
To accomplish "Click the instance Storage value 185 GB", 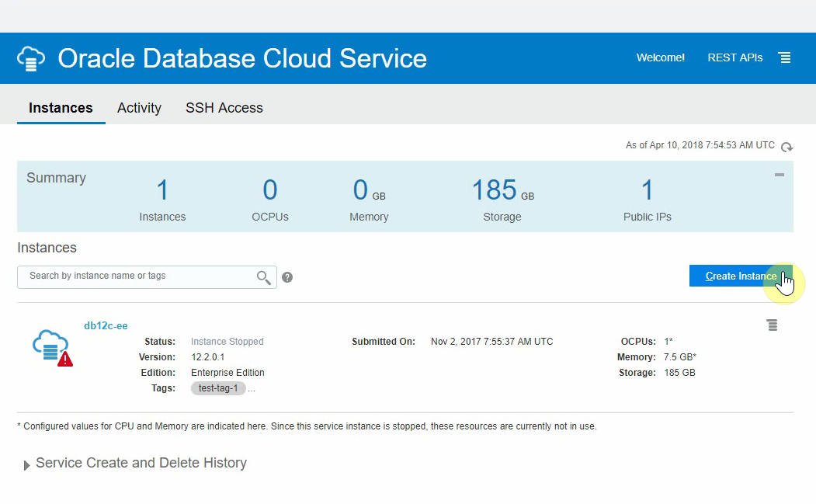I will [679, 373].
